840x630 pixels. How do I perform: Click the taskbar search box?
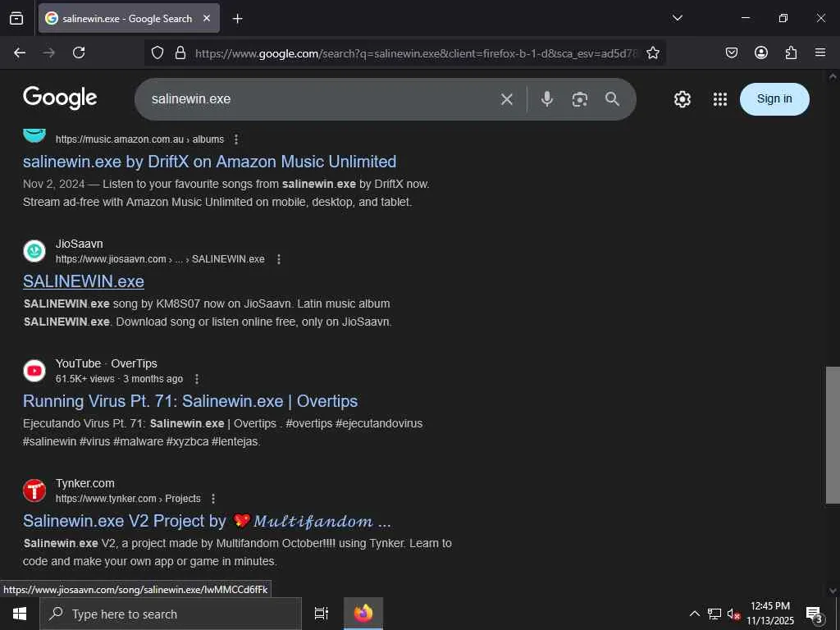pos(171,614)
